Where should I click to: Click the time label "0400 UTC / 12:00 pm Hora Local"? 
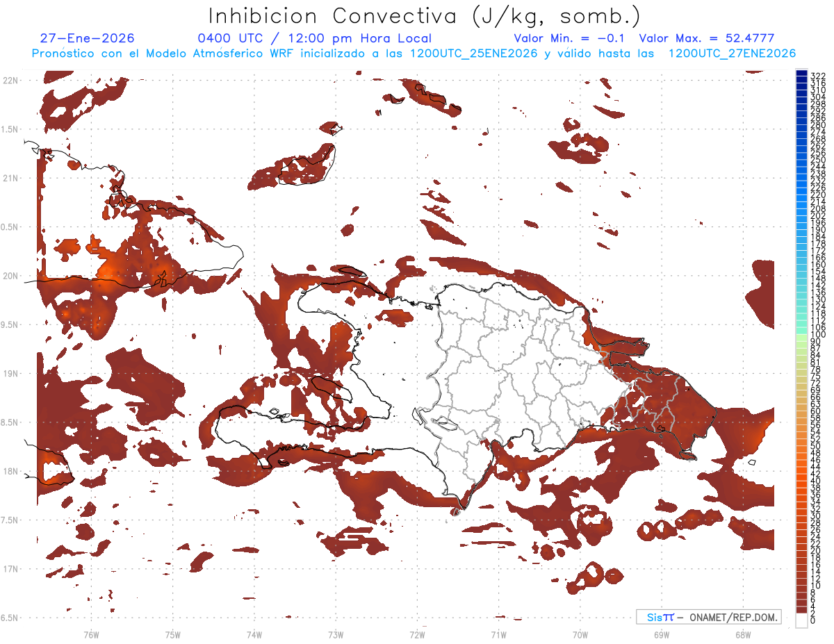pos(314,38)
